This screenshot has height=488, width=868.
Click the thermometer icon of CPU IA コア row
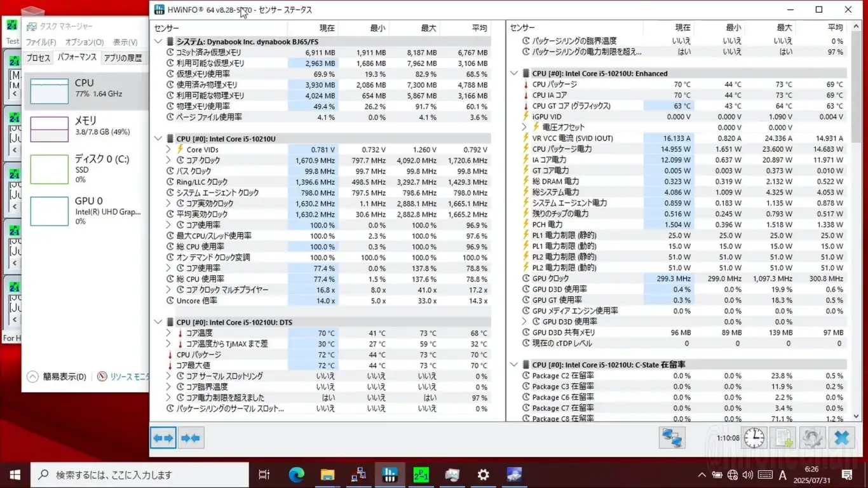click(526, 95)
